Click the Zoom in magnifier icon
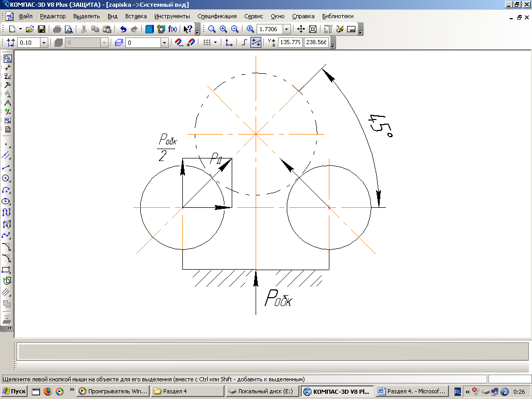This screenshot has height=399, width=532. pyautogui.click(x=223, y=30)
